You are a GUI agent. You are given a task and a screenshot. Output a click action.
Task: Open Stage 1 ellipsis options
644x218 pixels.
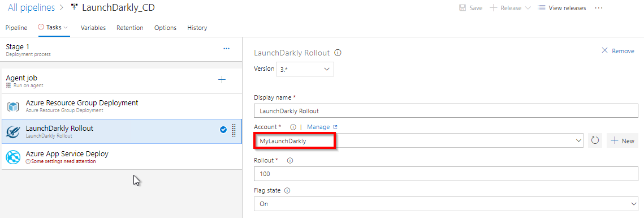pos(226,49)
